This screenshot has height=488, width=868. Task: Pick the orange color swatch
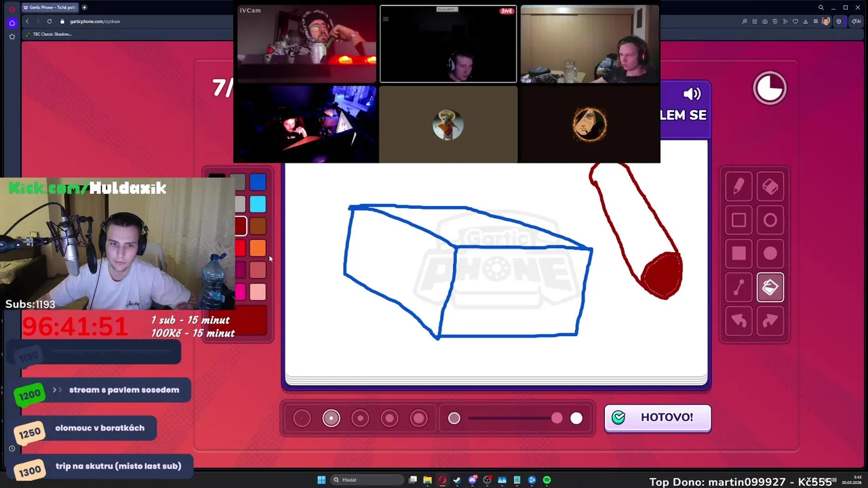point(258,248)
